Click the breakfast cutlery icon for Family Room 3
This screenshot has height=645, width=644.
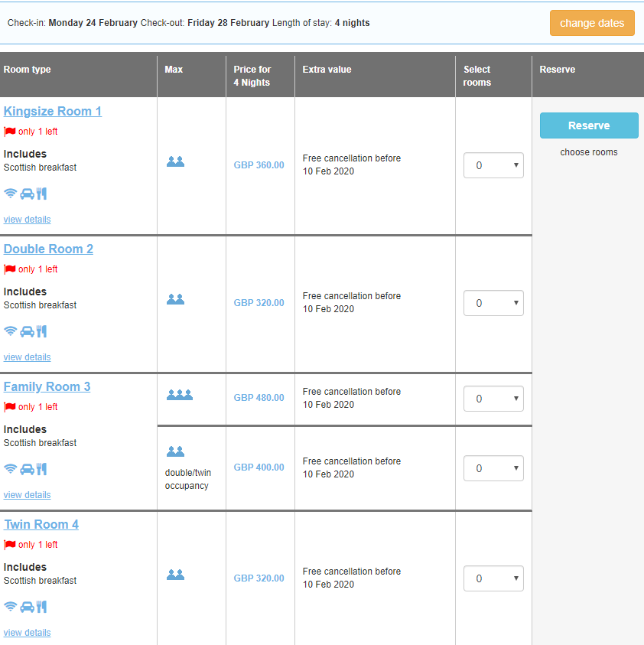point(41,469)
